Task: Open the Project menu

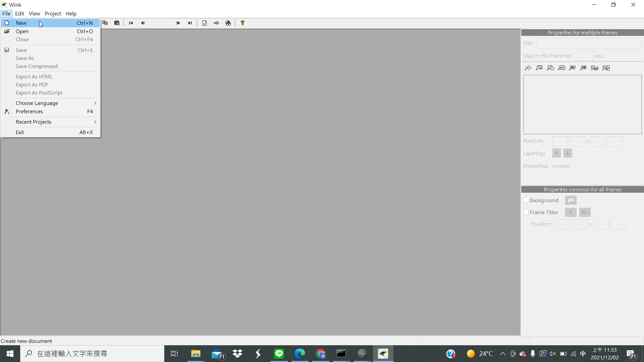Action: (53, 13)
